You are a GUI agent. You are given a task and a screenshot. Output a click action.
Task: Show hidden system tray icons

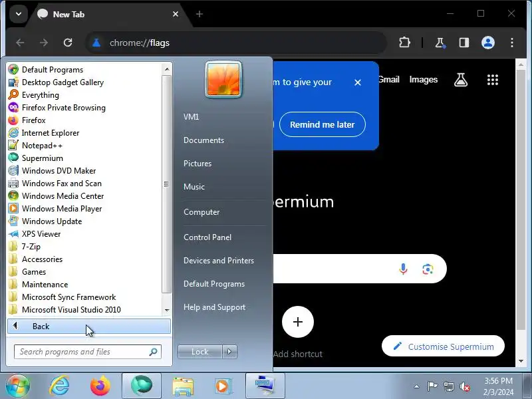pos(417,386)
